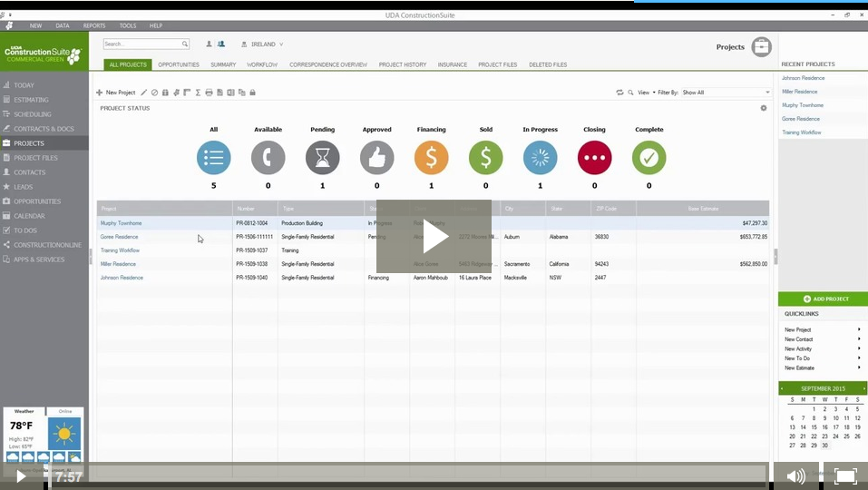Open the HELP menu
The width and height of the screenshot is (868, 490).
coord(156,25)
